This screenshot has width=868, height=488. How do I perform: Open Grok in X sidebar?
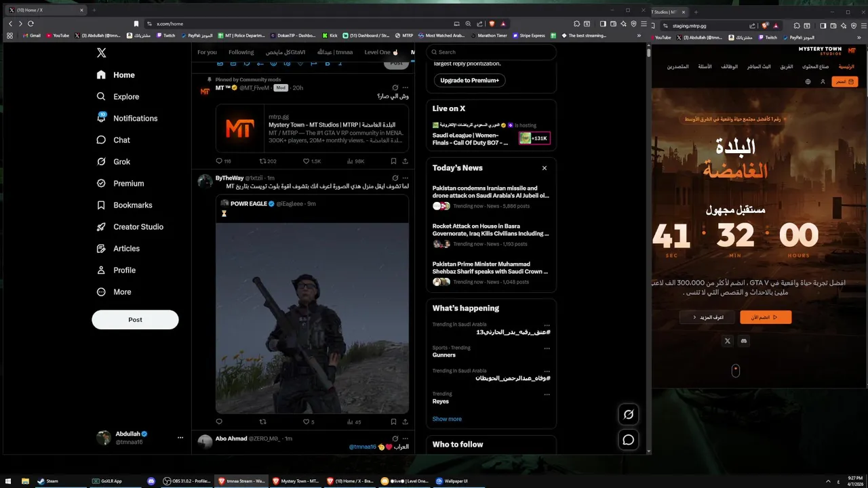point(113,162)
